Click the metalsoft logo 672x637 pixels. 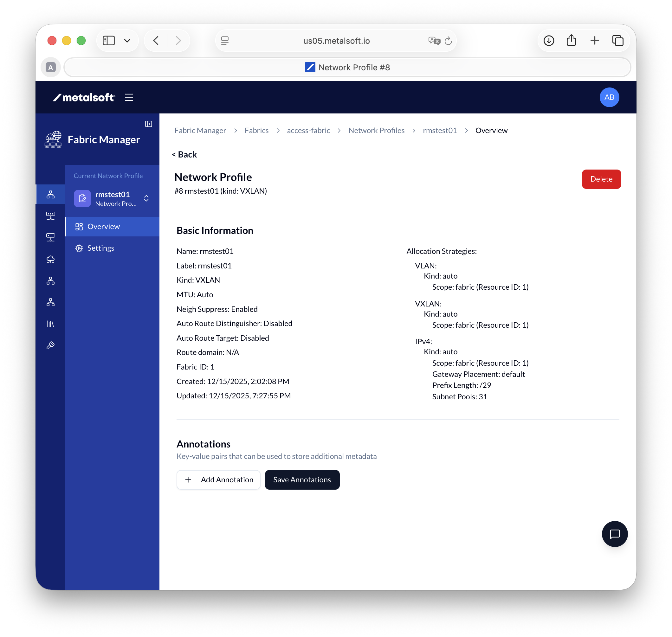click(84, 98)
